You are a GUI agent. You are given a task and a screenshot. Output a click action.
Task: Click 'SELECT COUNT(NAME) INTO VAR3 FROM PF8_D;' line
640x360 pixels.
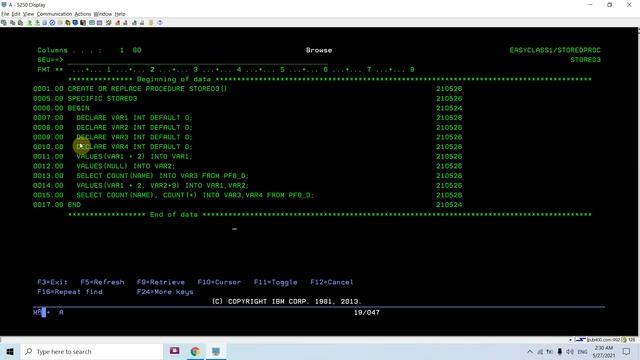[x=162, y=176]
